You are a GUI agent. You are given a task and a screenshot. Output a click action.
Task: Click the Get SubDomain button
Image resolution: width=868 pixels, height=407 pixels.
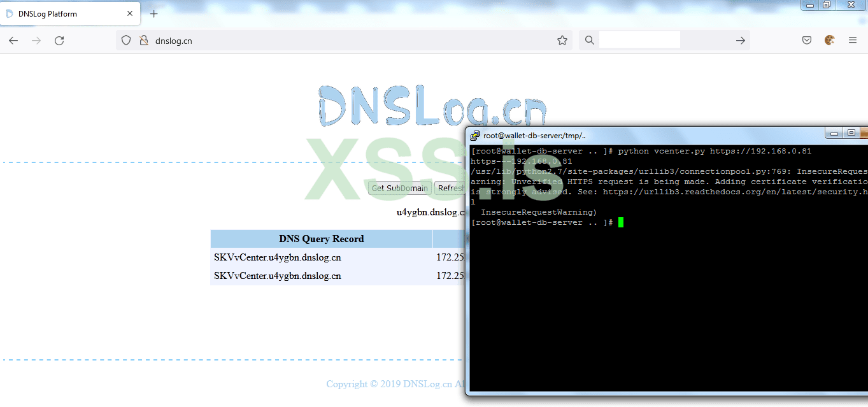(x=399, y=188)
